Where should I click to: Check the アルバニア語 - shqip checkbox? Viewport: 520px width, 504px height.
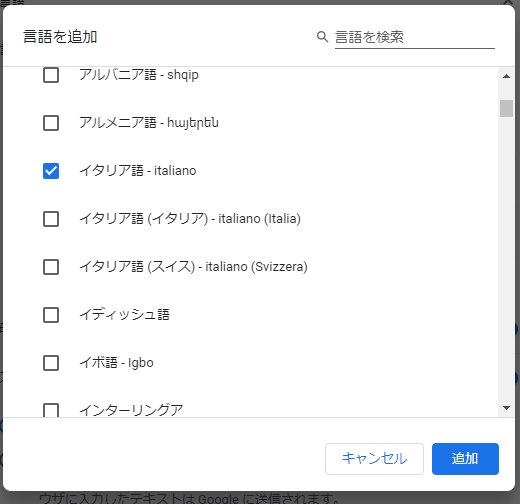tap(51, 75)
